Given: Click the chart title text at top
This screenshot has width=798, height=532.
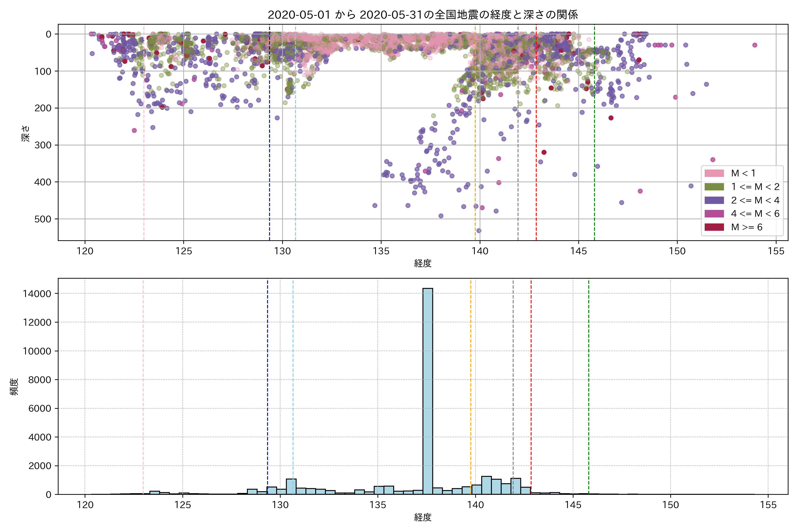Looking at the screenshot, I should tap(422, 15).
